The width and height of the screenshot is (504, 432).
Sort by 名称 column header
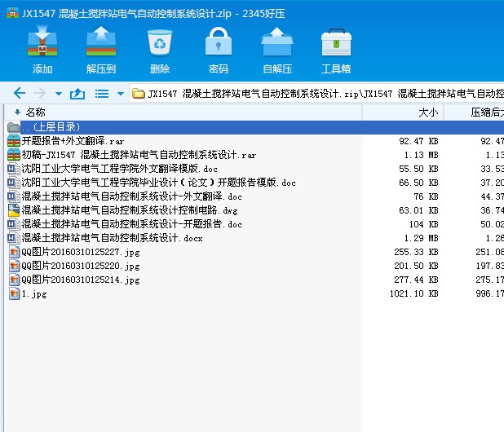pos(183,112)
